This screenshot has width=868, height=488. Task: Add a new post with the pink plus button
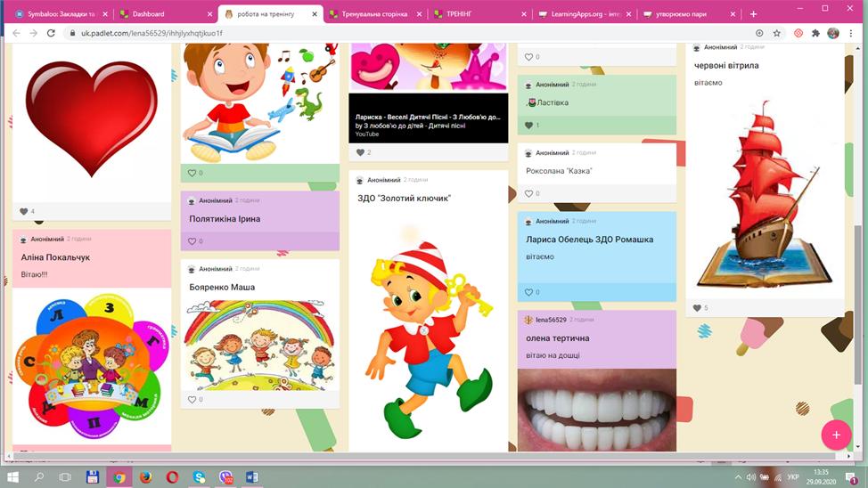[x=836, y=435]
